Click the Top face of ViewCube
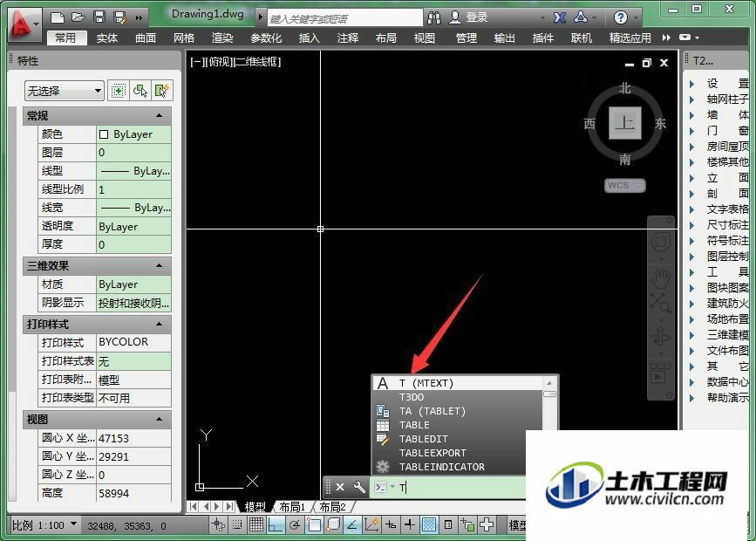 pos(625,123)
